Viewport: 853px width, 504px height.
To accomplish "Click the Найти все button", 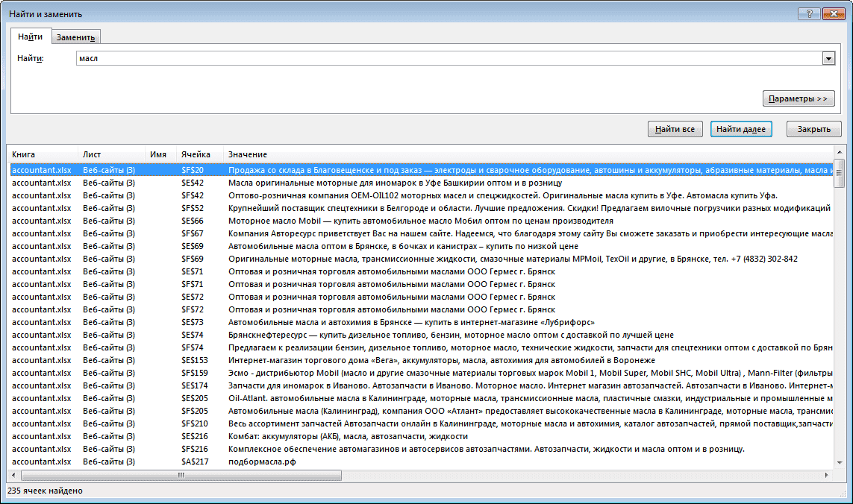I will click(675, 129).
